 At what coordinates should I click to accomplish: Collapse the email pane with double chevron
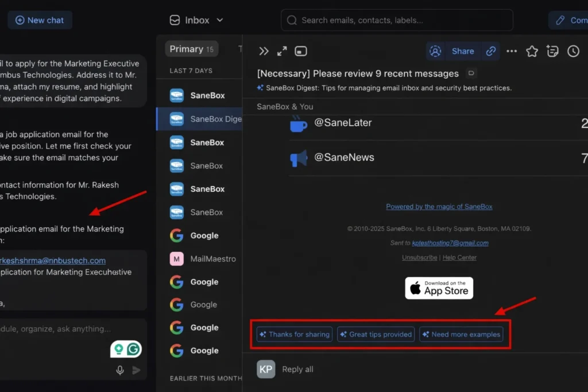click(264, 51)
